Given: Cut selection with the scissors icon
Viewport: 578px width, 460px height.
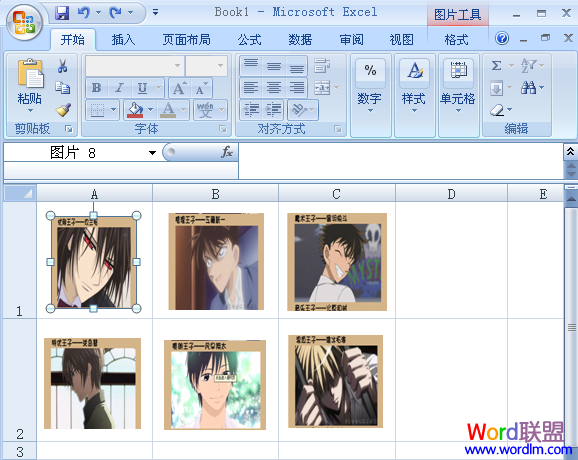Looking at the screenshot, I should tap(63, 66).
